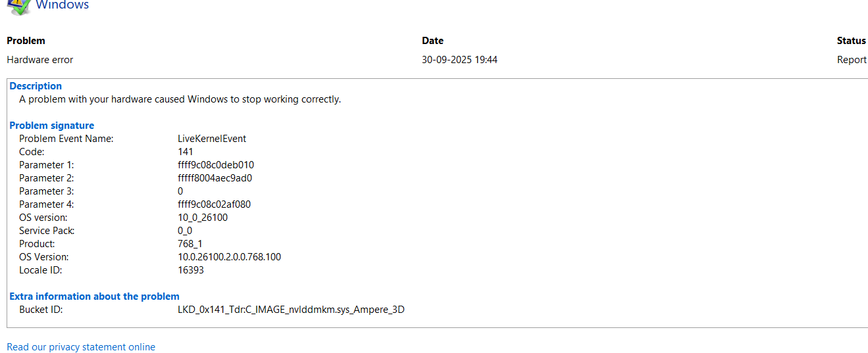868x353 pixels.
Task: Select the Status column header
Action: [852, 41]
